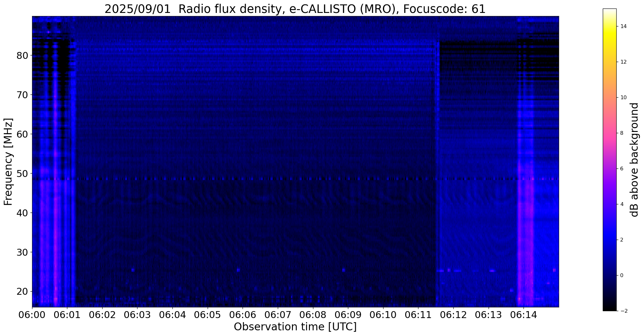This screenshot has width=644, height=336.
Task: Click the 60 frequency tick label
Action: click(23, 134)
